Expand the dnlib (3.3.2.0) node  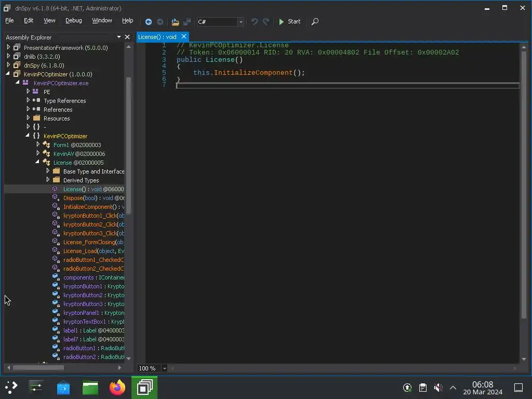tap(8, 56)
